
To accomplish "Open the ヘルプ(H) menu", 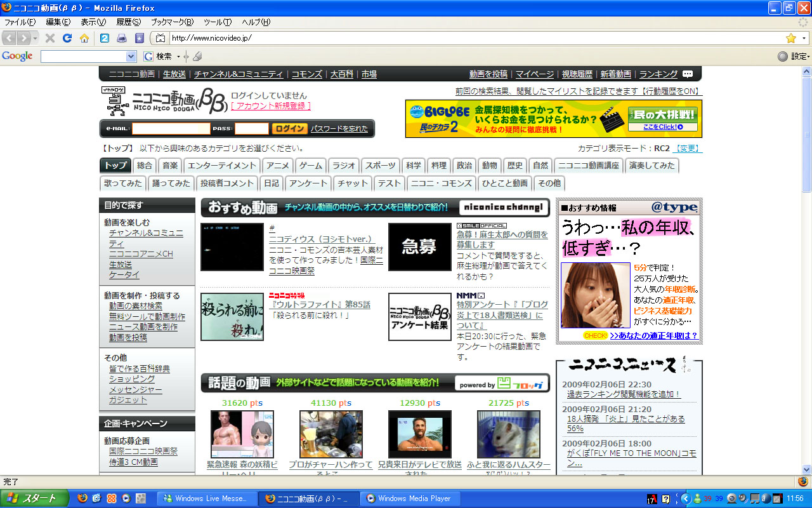I will point(256,22).
